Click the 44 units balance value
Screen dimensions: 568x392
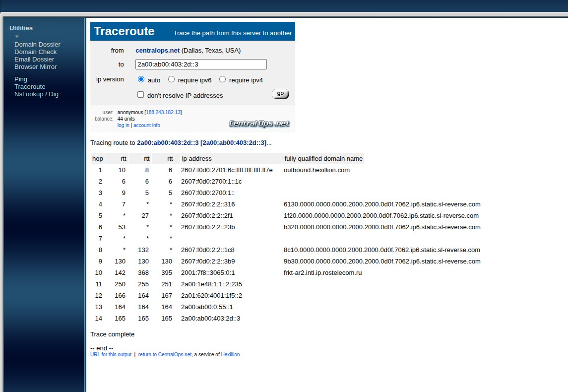[x=126, y=119]
